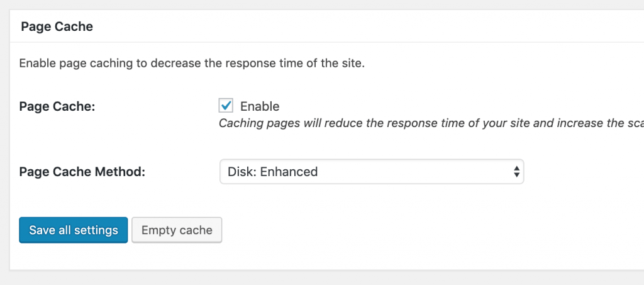Select the Disk: Enhanced option text
644x285 pixels.
click(x=273, y=171)
